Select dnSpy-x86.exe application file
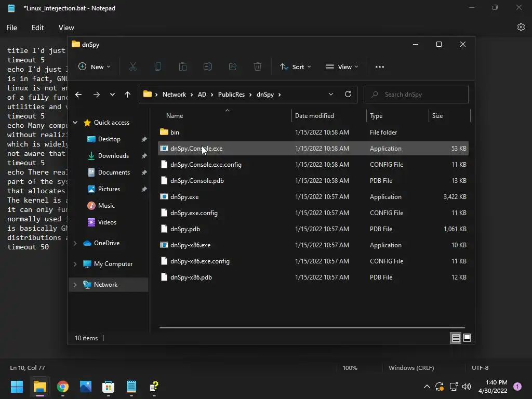This screenshot has width=532, height=399. tap(313, 245)
